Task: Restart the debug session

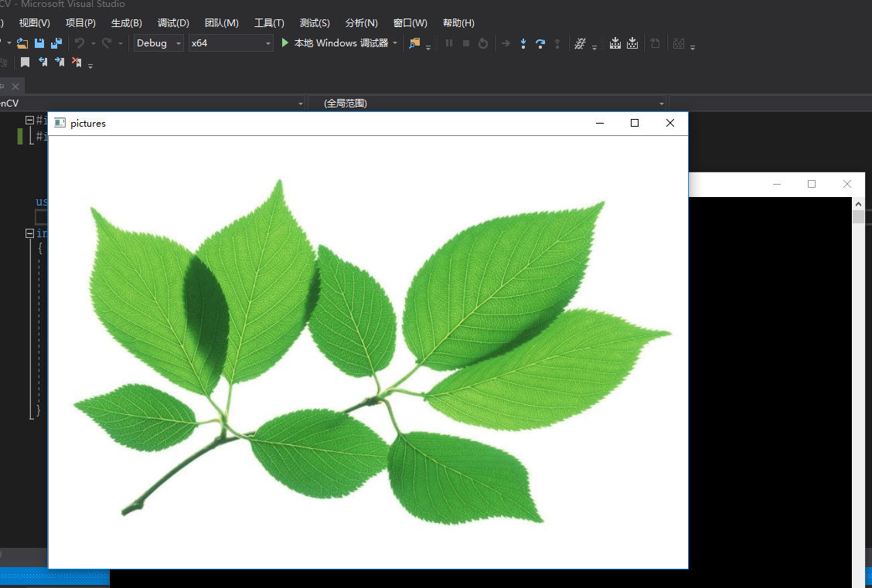Action: point(483,43)
